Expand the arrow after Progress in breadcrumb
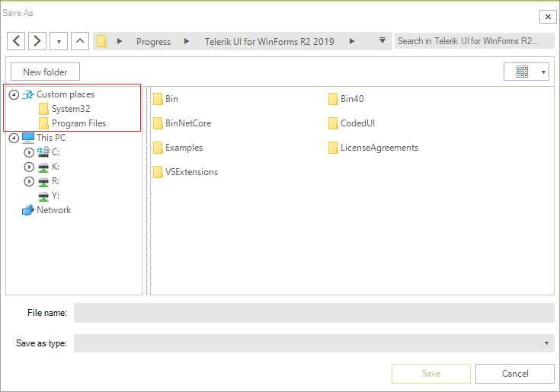 pyautogui.click(x=187, y=41)
